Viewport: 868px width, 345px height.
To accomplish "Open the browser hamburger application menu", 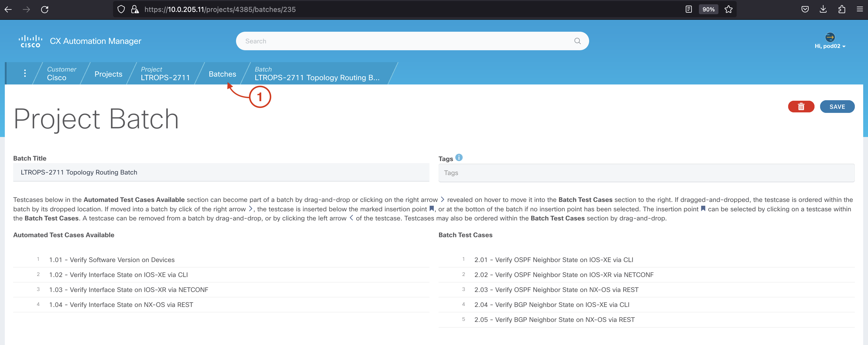I will coord(860,9).
